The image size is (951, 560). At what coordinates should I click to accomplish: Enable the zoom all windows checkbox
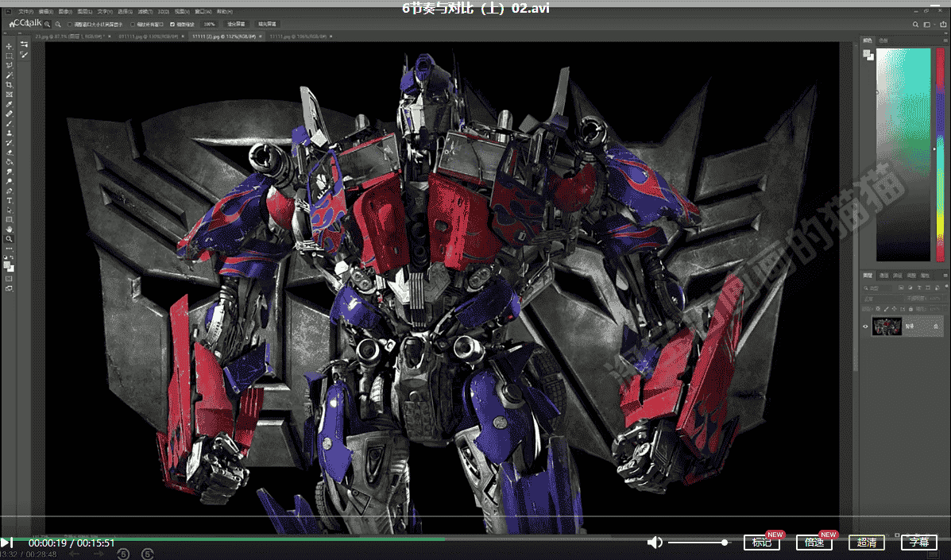coord(133,25)
